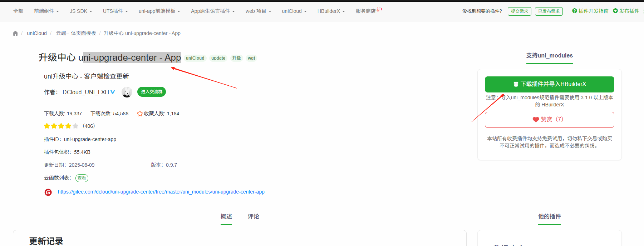Click the 赞赏 (7) button
This screenshot has width=644, height=246.
pos(550,120)
